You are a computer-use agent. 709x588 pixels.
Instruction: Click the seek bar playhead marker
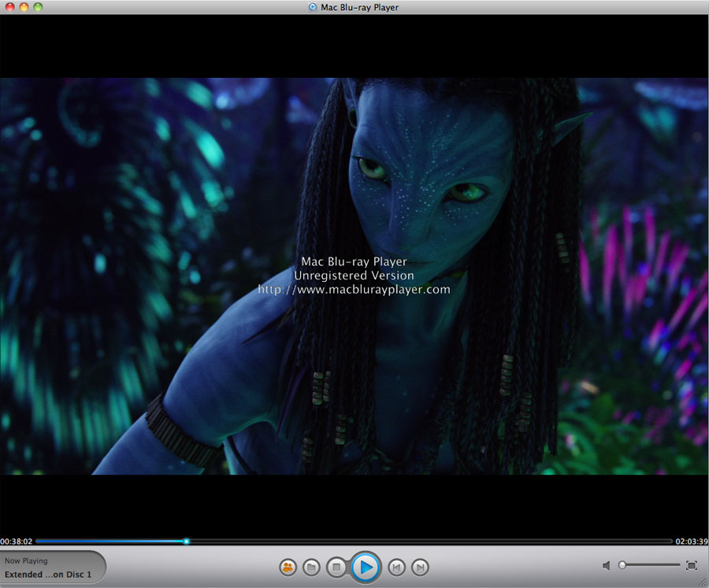click(187, 541)
